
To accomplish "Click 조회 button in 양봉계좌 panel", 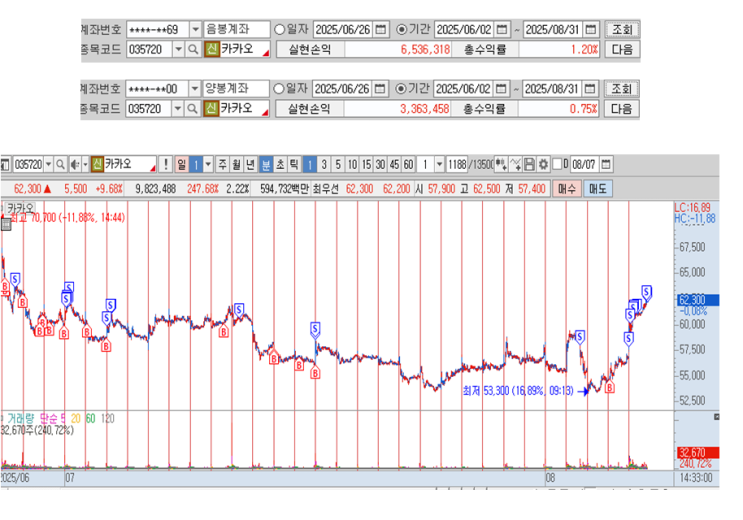I will click(x=621, y=89).
